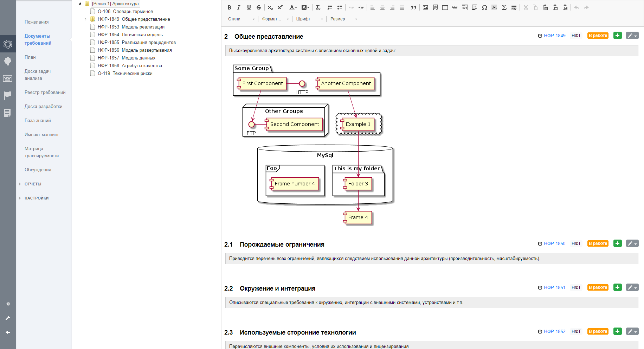
Task: Center the text
Action: tap(382, 7)
